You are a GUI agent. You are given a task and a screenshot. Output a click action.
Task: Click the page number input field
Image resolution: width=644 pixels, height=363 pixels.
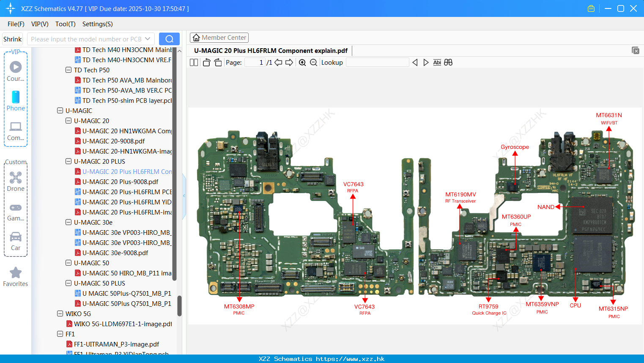[255, 63]
